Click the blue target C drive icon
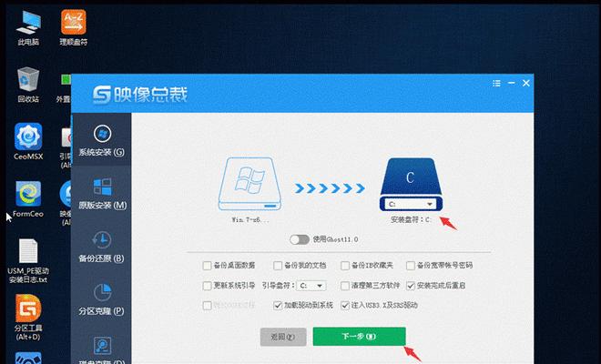Viewport: 601px width, 364px height. coord(411,178)
